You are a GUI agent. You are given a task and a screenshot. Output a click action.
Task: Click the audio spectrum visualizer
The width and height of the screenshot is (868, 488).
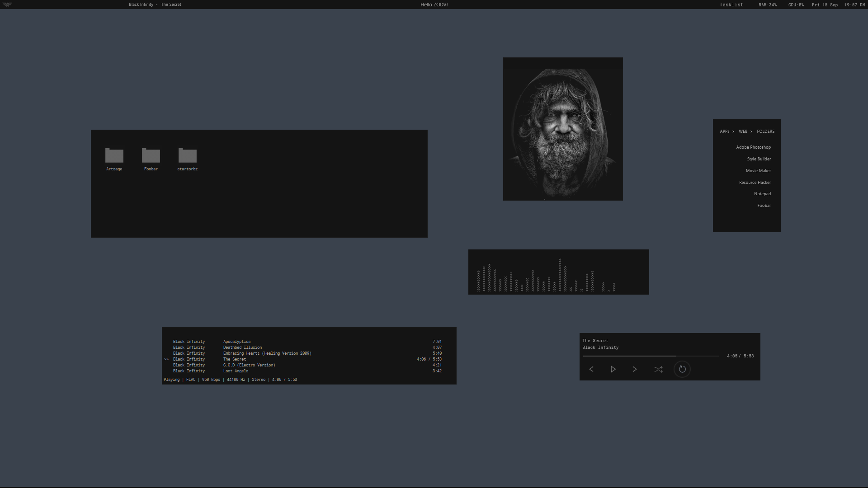[x=559, y=272]
